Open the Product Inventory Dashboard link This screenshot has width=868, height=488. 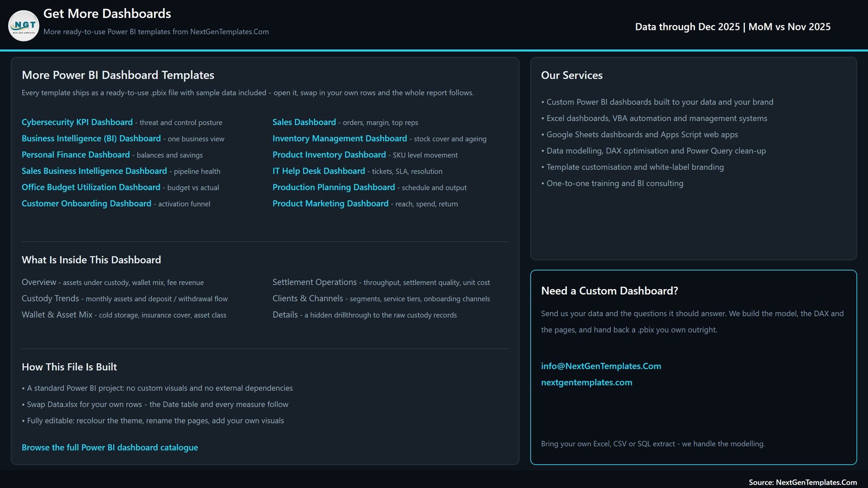pos(329,155)
